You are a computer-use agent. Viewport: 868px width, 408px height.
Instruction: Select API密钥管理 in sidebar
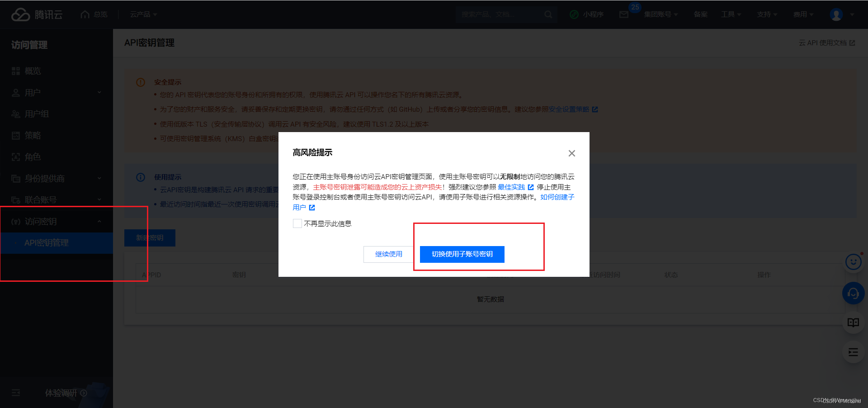(x=57, y=243)
